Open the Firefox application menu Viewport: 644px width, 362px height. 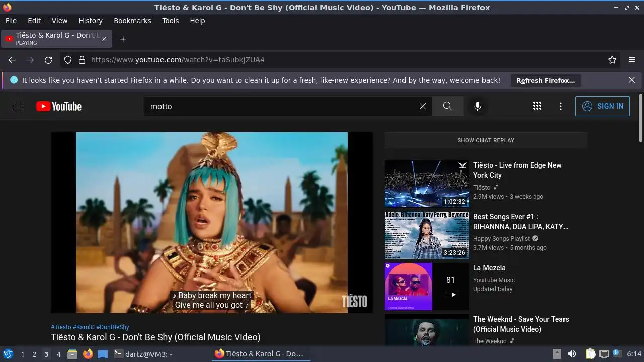632,60
